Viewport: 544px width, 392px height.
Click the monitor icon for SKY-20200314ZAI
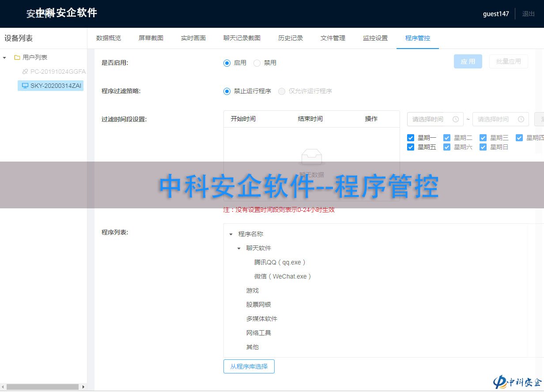point(25,86)
